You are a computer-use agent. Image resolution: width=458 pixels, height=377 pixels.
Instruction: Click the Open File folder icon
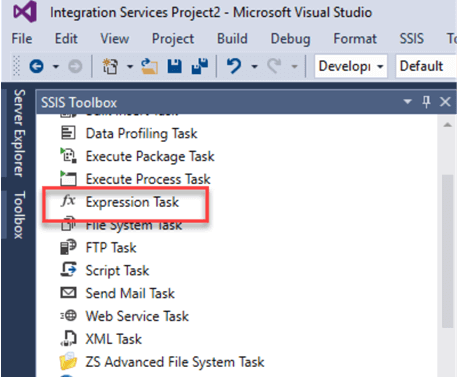click(149, 66)
